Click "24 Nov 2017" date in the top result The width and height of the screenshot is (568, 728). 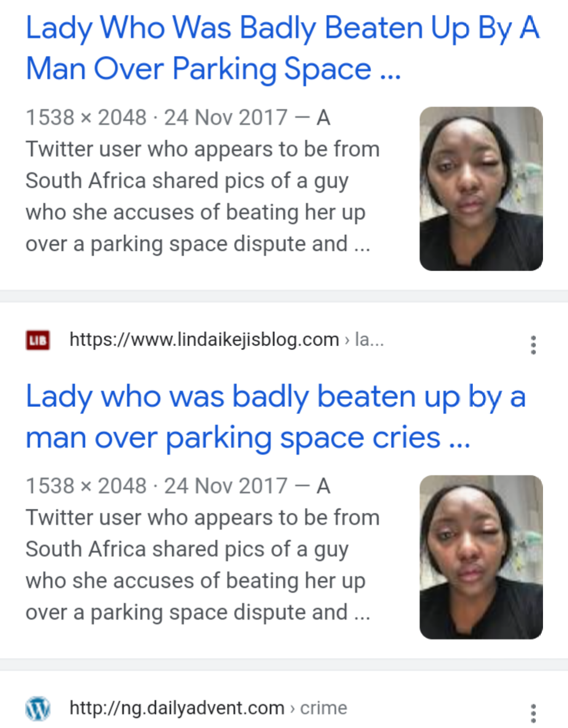coord(226,118)
